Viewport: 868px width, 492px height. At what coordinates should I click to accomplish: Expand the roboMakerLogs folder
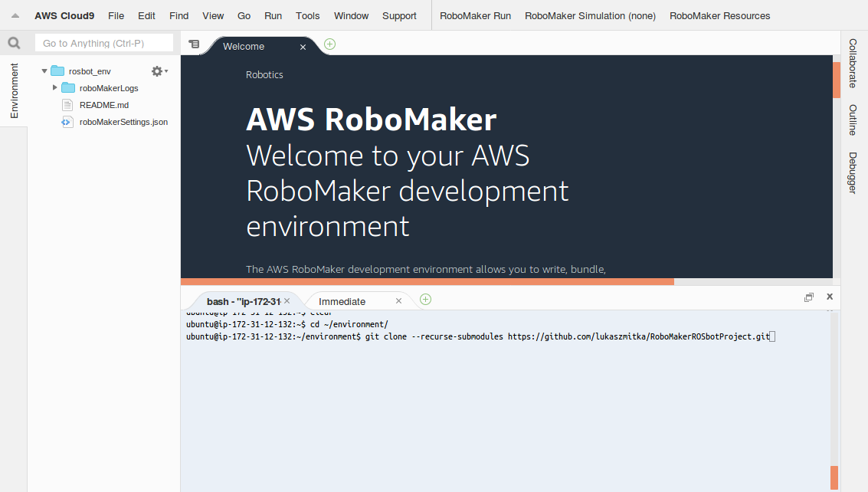[55, 87]
